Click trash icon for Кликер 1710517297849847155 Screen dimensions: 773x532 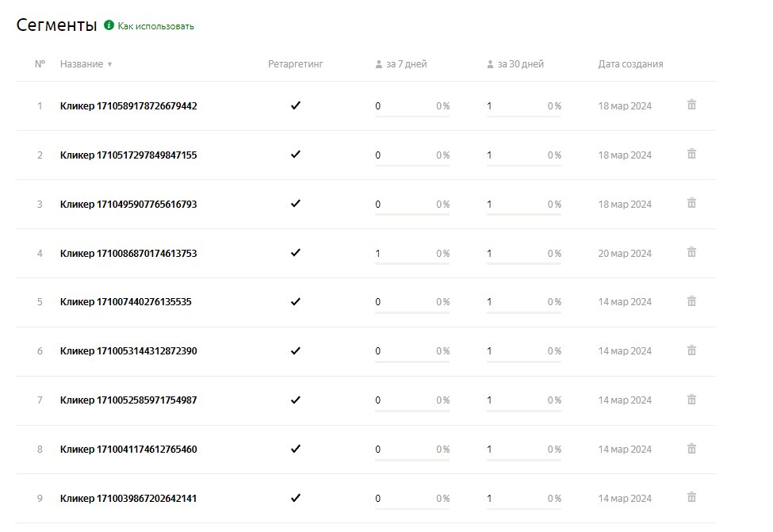(x=691, y=154)
